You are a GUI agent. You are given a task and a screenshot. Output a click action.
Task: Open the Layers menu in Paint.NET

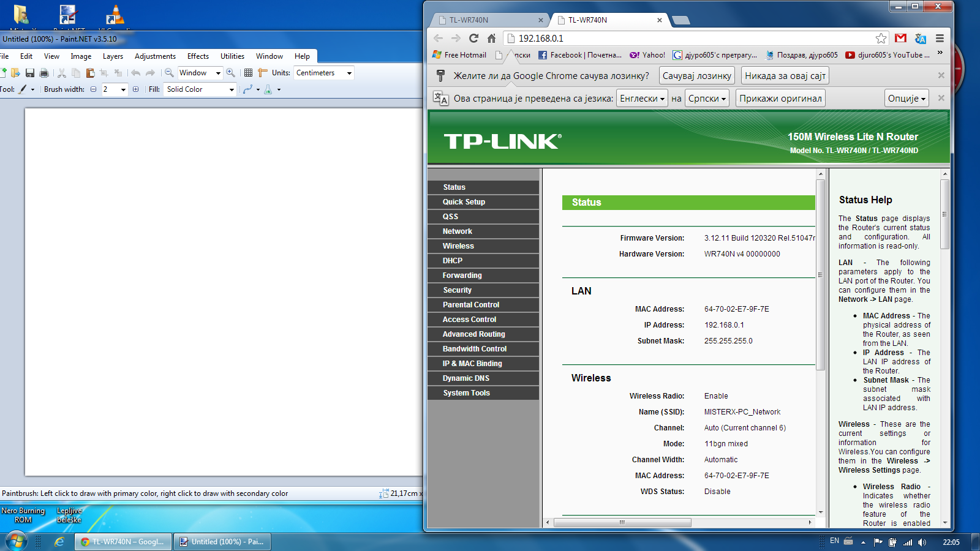pyautogui.click(x=113, y=56)
